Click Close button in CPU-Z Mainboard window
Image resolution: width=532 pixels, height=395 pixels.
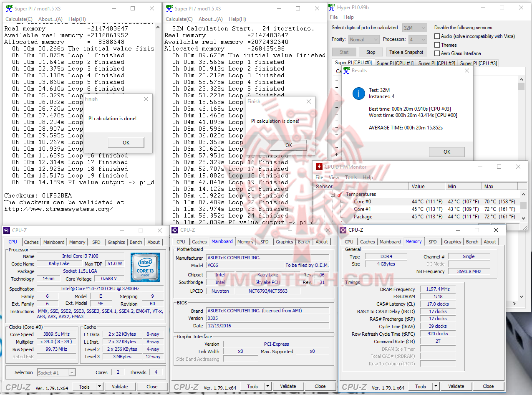(320, 386)
